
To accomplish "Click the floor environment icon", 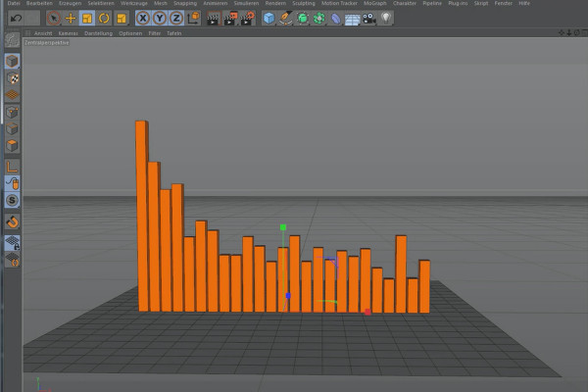I will [x=352, y=19].
